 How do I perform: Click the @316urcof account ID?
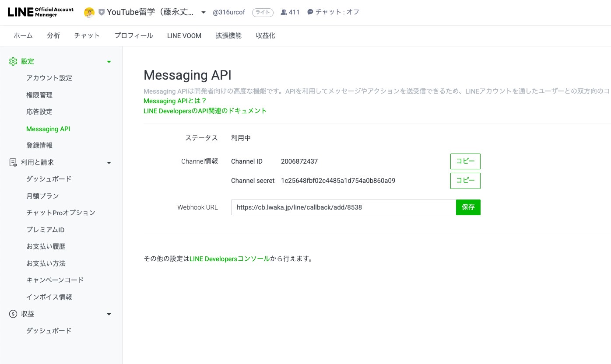(228, 12)
